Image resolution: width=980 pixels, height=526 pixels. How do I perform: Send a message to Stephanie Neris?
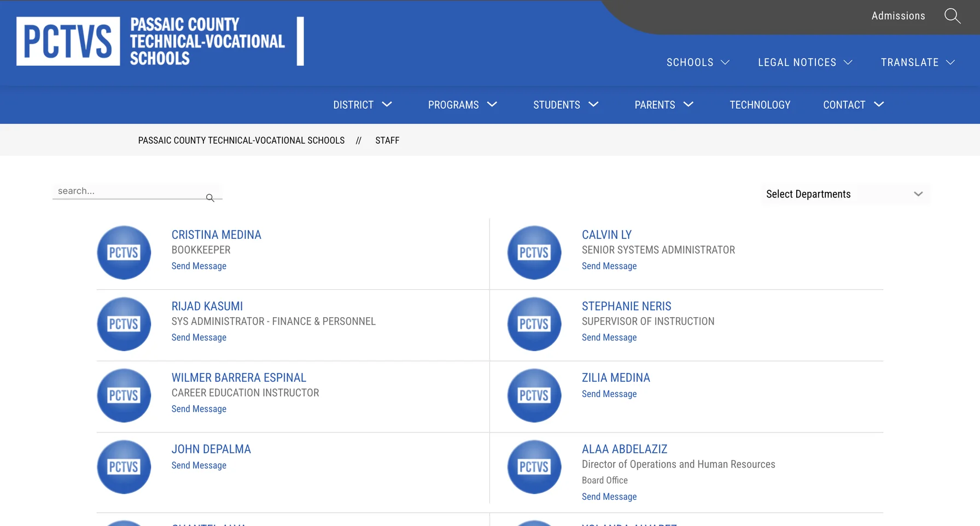point(609,337)
